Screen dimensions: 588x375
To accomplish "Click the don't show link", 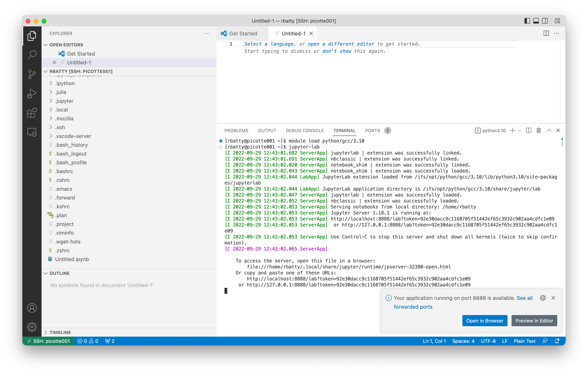I will tap(337, 51).
